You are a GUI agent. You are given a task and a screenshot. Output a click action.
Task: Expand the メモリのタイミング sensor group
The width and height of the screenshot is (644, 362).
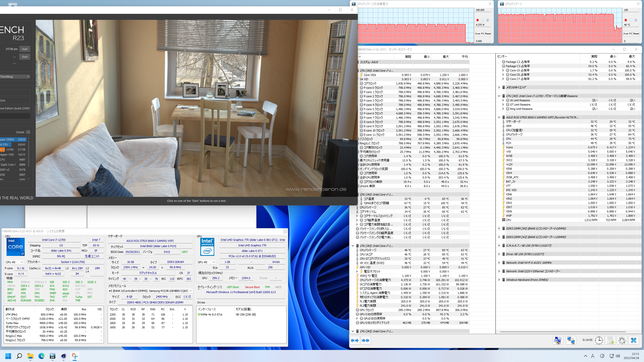pos(499,87)
